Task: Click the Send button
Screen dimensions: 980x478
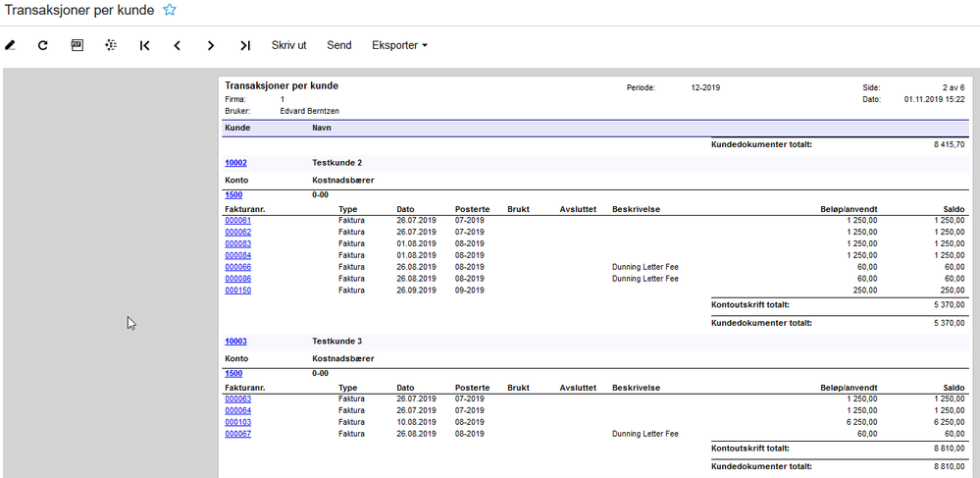Action: tap(339, 45)
